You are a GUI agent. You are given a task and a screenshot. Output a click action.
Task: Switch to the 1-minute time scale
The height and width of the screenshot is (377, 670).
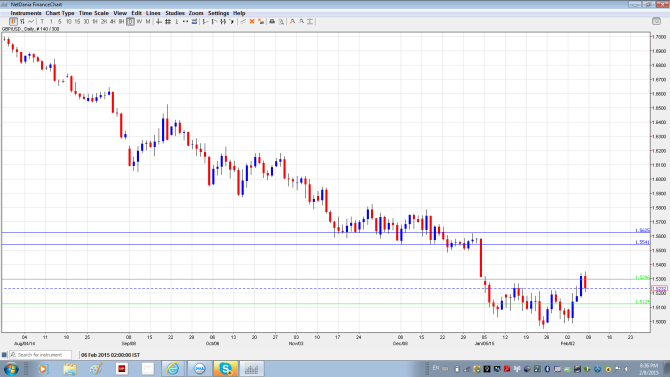click(51, 21)
